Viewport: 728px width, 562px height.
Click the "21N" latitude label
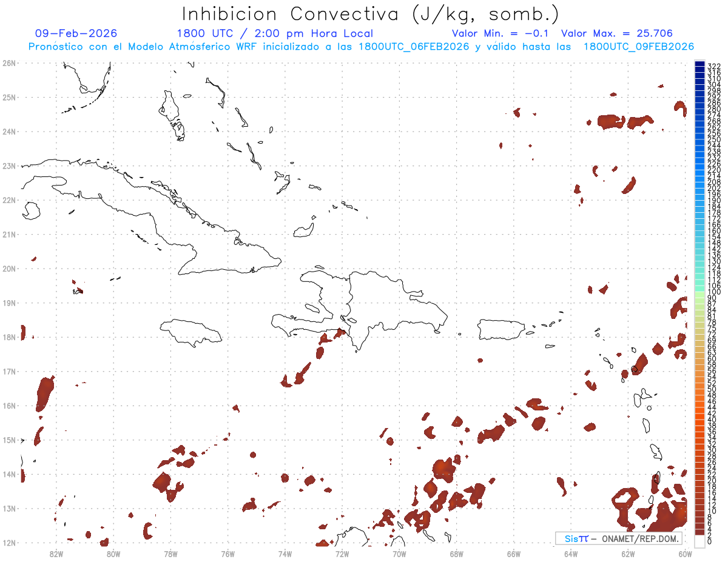9,234
